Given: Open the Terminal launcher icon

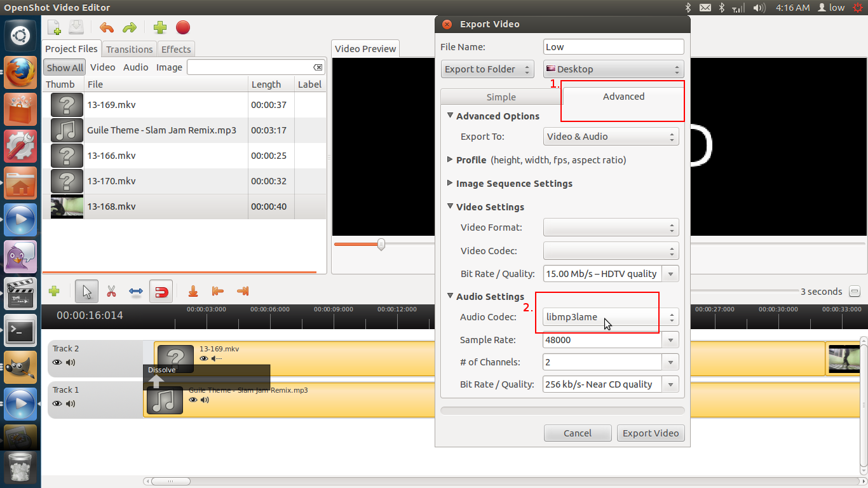Looking at the screenshot, I should [x=20, y=330].
